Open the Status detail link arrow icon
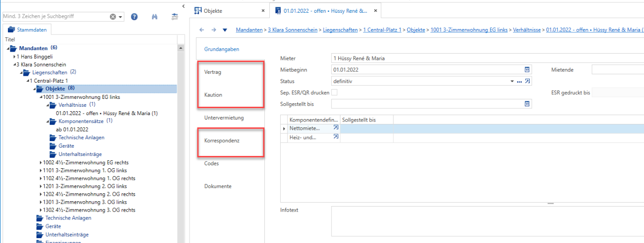Screen dimensions: 644x243 527,81
